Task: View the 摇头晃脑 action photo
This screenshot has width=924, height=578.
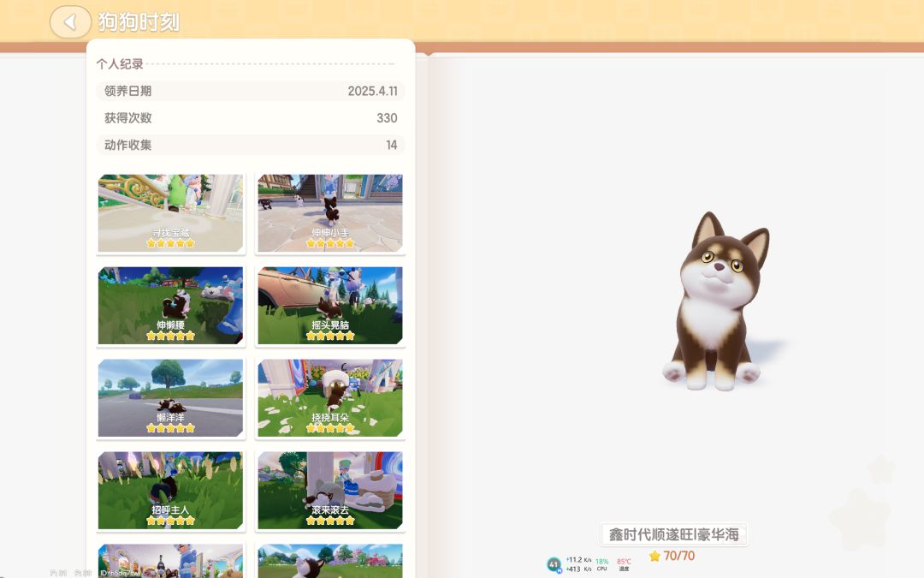Action: (330, 306)
